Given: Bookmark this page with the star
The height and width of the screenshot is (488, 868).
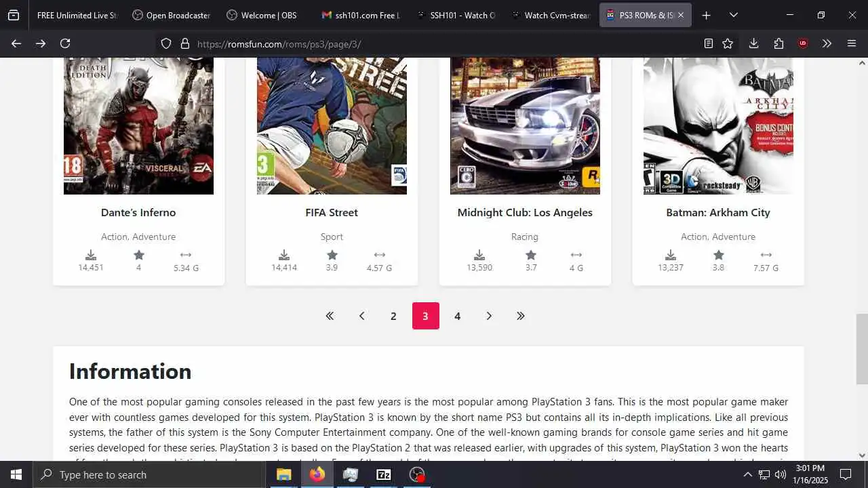Looking at the screenshot, I should click(728, 43).
